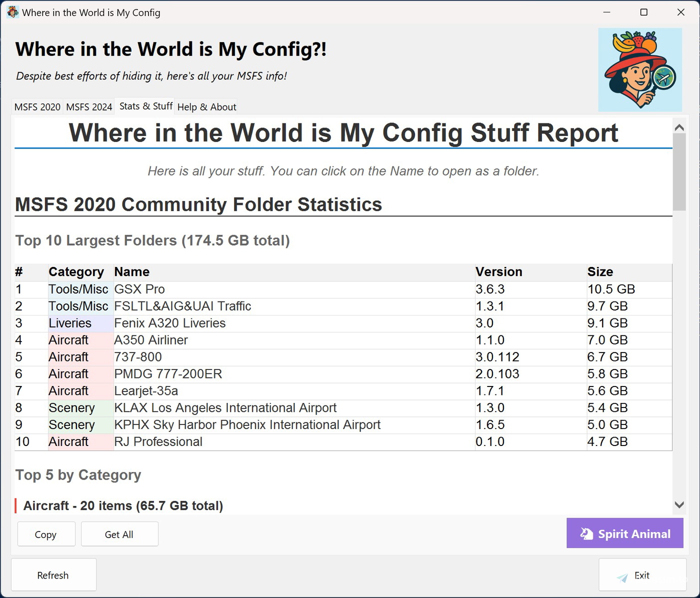This screenshot has height=598, width=700.
Task: Open the Fenix A320 Liveries folder
Action: coord(169,323)
